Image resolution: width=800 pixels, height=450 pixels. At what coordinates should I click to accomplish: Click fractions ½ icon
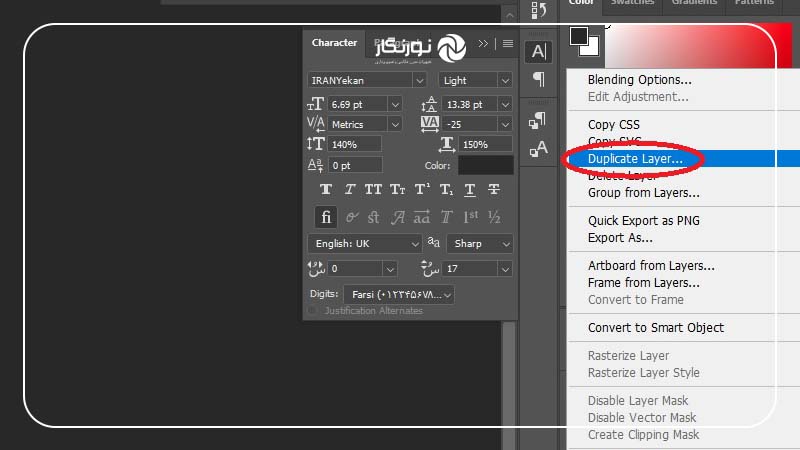click(x=494, y=217)
